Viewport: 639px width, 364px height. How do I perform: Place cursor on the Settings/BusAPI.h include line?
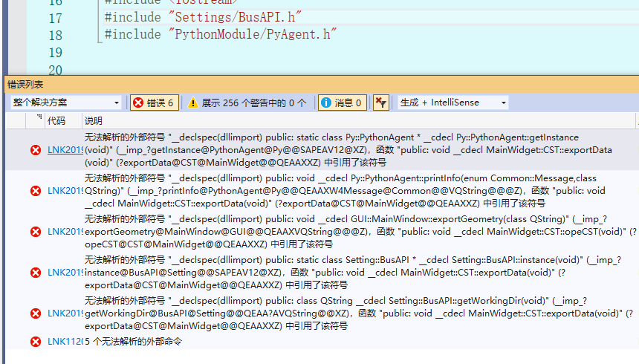click(203, 17)
